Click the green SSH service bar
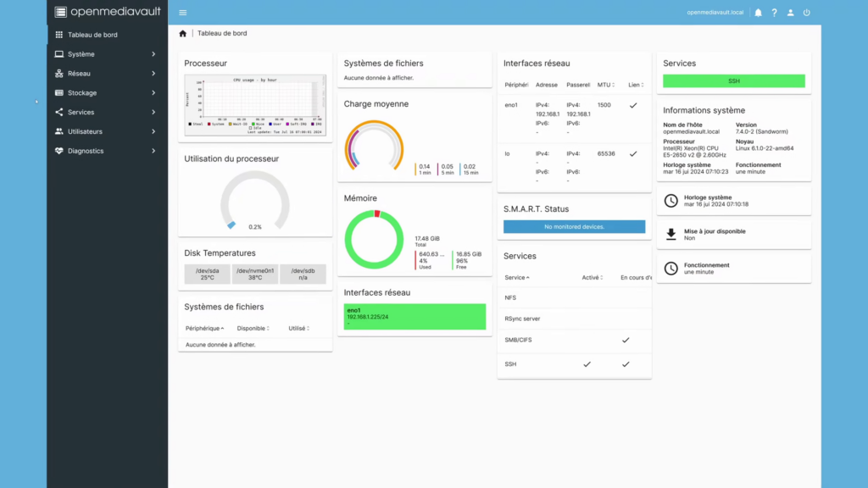The width and height of the screenshot is (868, 488). pos(733,81)
